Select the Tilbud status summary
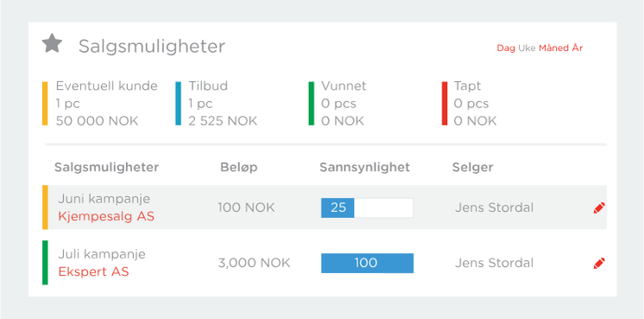This screenshot has width=644, height=319. tap(217, 103)
